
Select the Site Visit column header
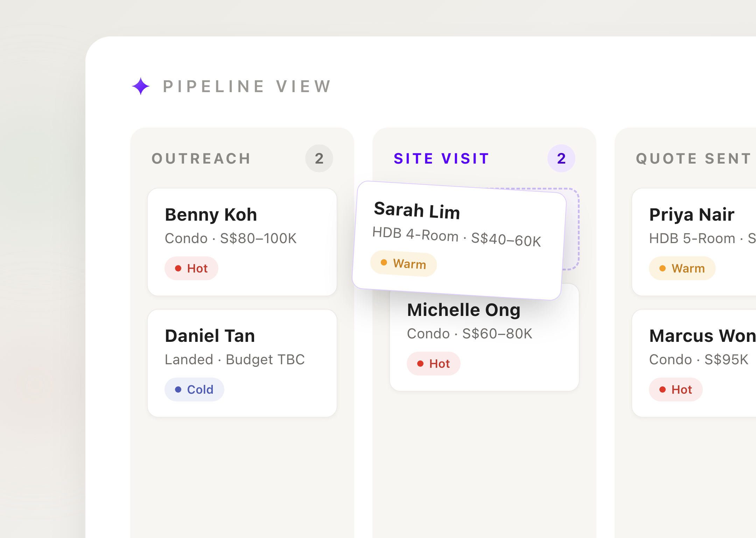coord(441,158)
